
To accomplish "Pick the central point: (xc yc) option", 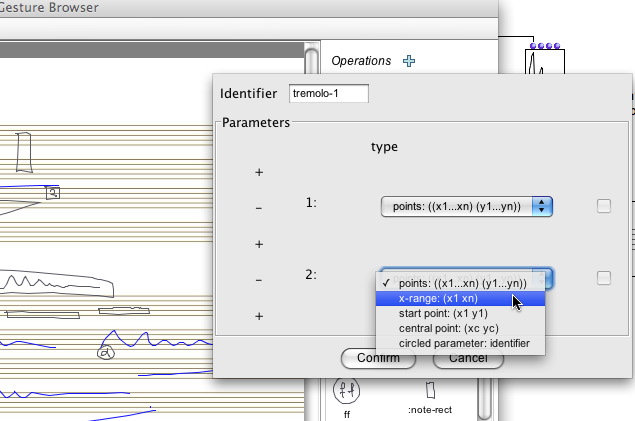I will (x=460, y=328).
